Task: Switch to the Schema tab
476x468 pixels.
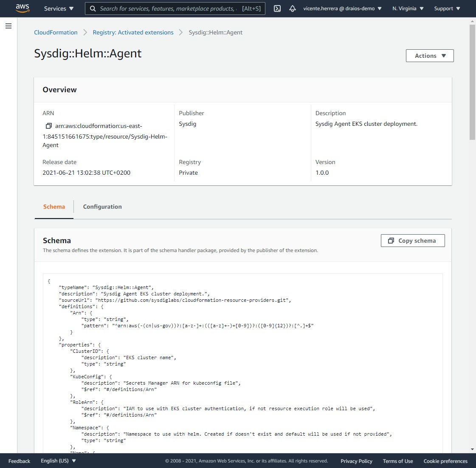Action: click(54, 207)
